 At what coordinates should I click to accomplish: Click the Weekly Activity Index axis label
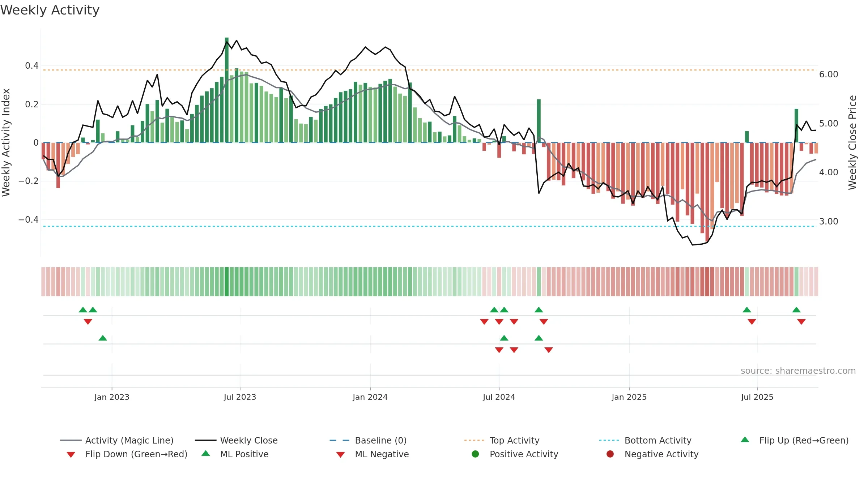click(6, 142)
